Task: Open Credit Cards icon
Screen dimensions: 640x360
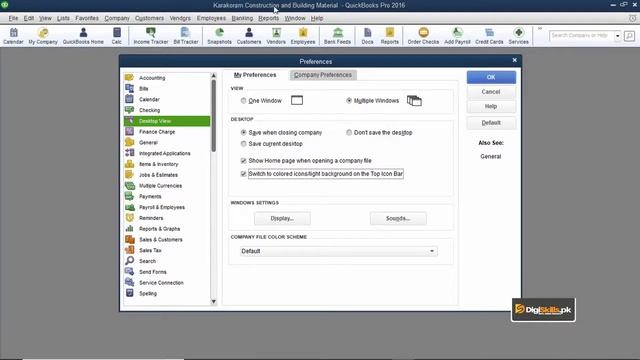Action: click(x=489, y=36)
